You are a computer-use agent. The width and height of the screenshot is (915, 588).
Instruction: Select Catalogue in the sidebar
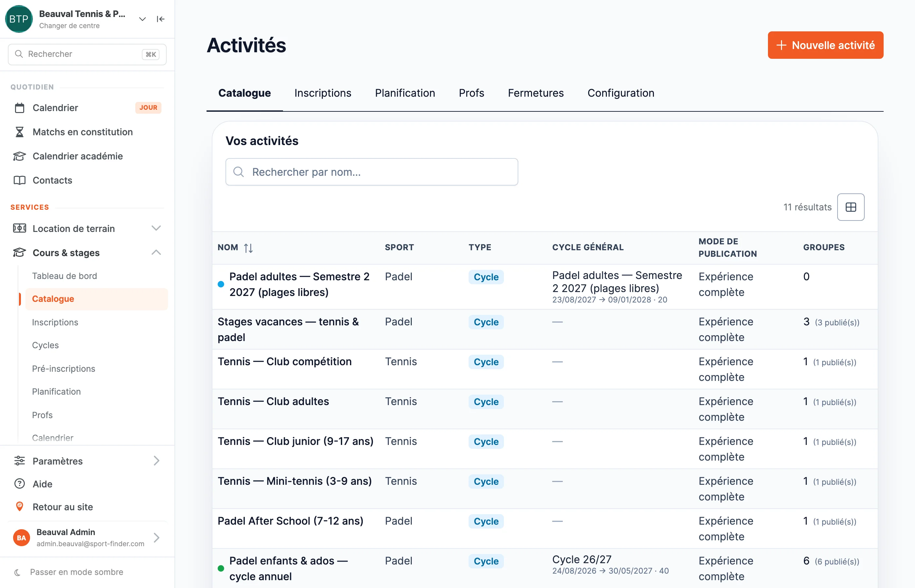pyautogui.click(x=97, y=299)
